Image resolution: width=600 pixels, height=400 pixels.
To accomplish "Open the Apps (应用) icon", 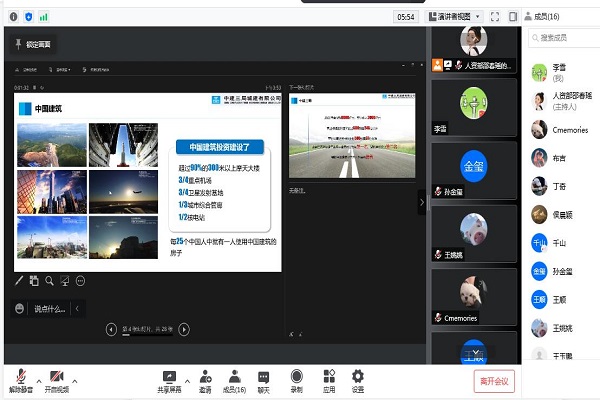I will [327, 378].
